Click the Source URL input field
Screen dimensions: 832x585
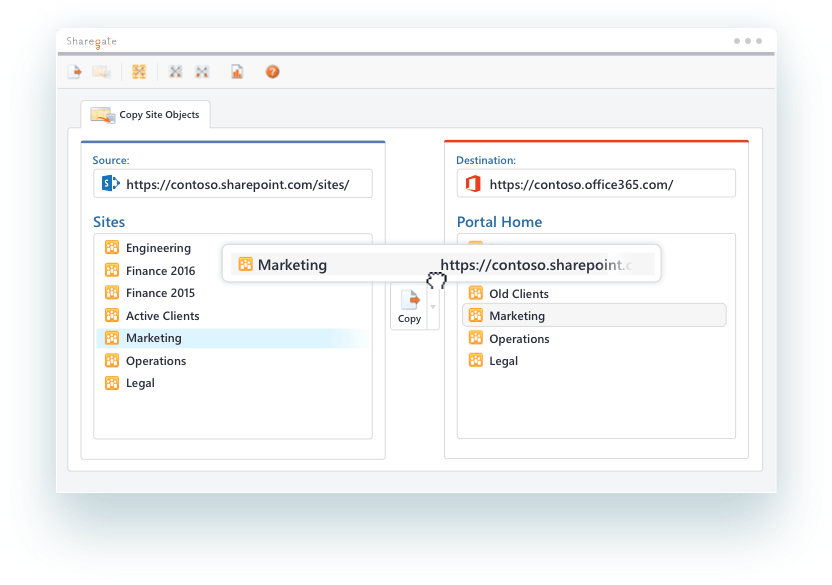(x=233, y=184)
